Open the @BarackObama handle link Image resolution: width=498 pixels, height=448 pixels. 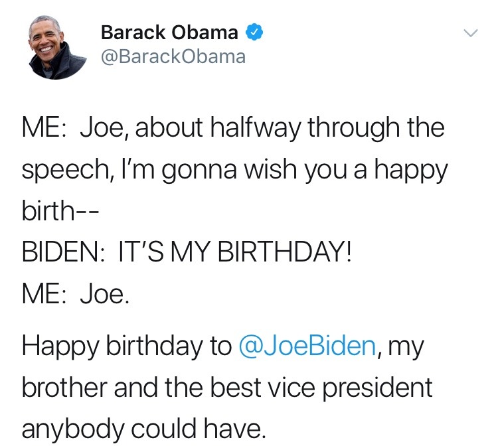(x=173, y=56)
